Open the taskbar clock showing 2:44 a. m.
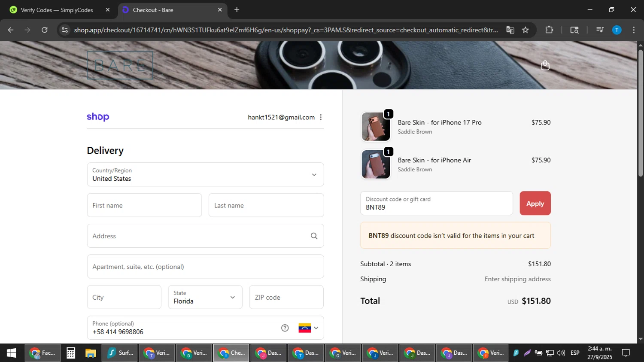644x362 pixels. [x=600, y=353]
